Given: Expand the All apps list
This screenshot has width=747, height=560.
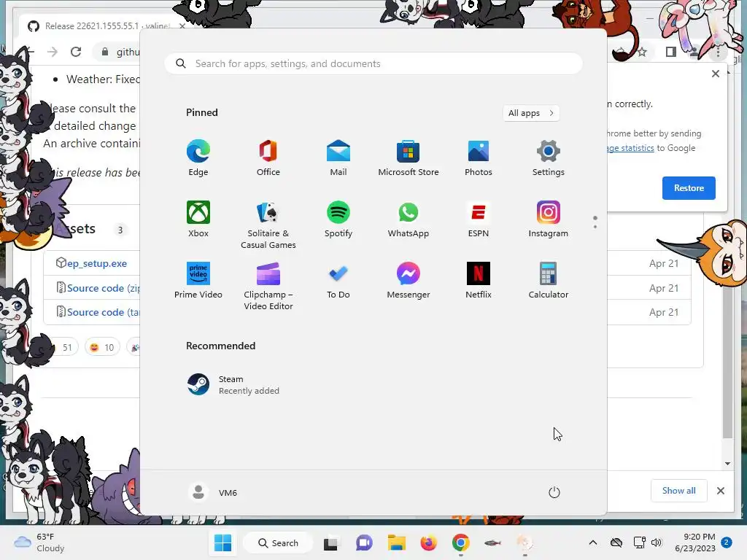Looking at the screenshot, I should 531,113.
